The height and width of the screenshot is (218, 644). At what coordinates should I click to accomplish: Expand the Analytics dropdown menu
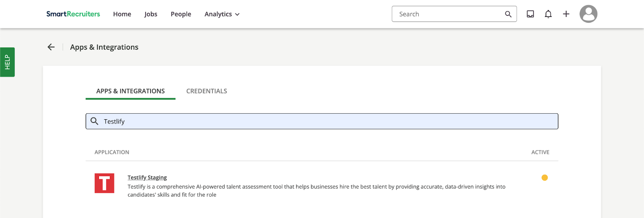click(222, 14)
